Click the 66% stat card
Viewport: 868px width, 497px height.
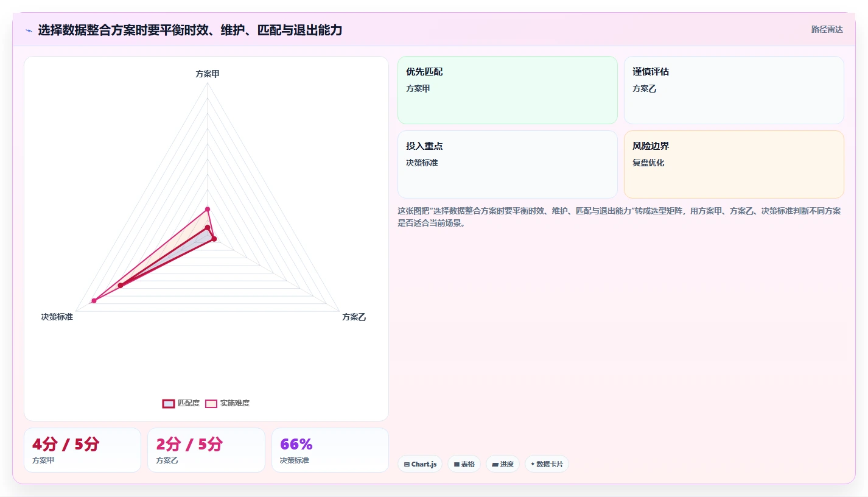pyautogui.click(x=330, y=450)
